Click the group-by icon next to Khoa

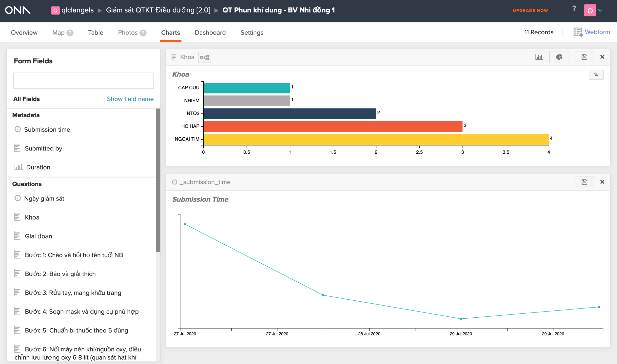coord(205,57)
